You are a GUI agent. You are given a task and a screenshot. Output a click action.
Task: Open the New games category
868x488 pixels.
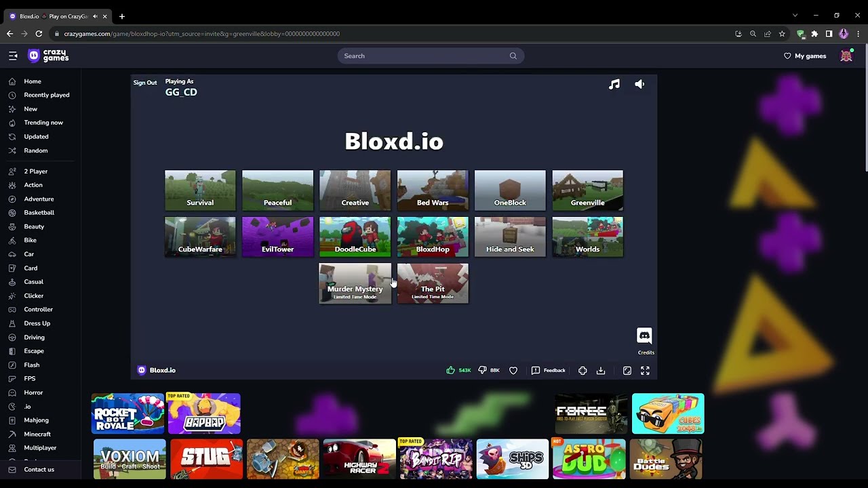pos(31,109)
